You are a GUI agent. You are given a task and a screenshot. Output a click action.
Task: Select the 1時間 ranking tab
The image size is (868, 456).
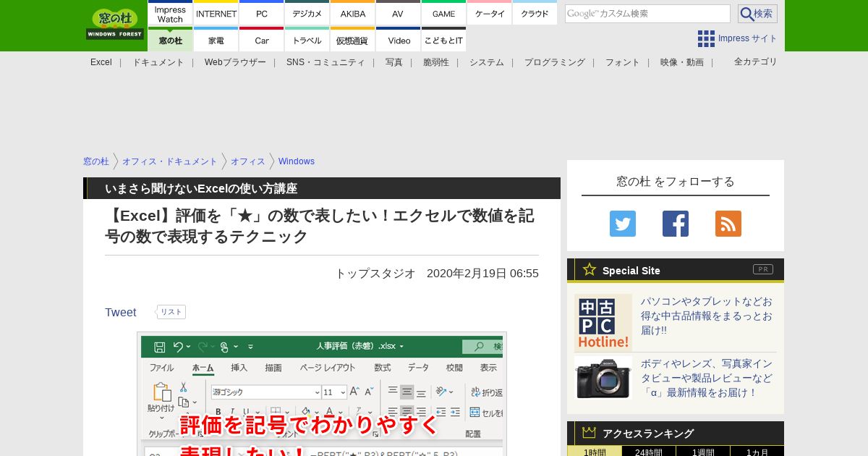(x=595, y=451)
